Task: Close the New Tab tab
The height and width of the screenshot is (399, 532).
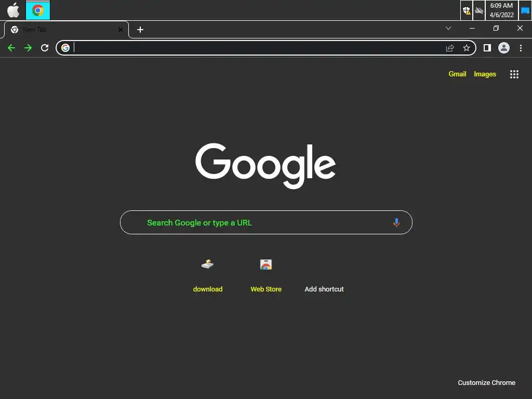Action: tap(121, 30)
